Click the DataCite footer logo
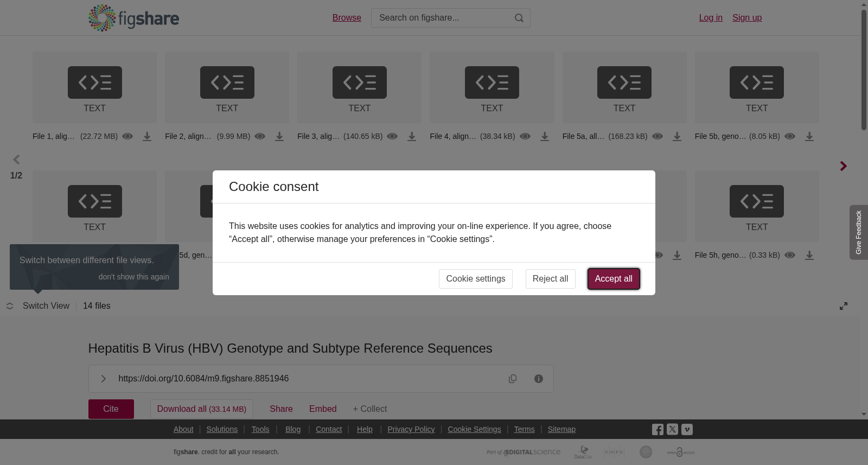Screen dimensions: 868x465 pos(583,452)
